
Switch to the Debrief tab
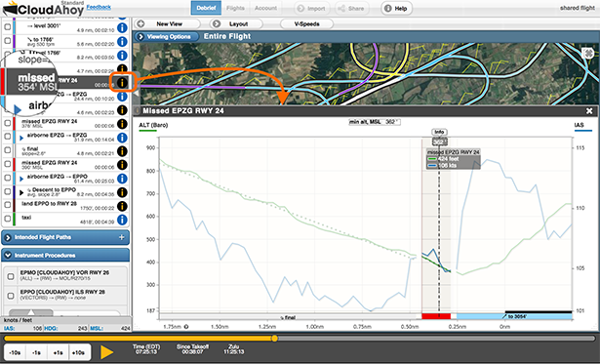206,8
